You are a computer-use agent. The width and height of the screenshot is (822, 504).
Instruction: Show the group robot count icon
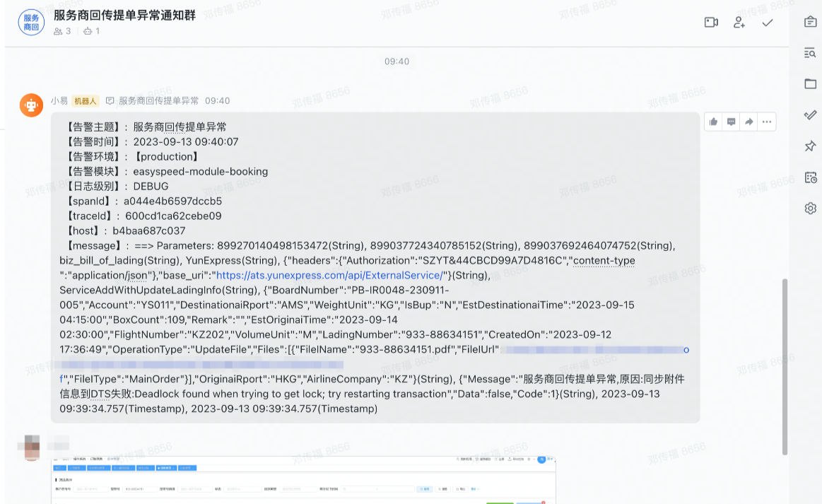(88, 32)
